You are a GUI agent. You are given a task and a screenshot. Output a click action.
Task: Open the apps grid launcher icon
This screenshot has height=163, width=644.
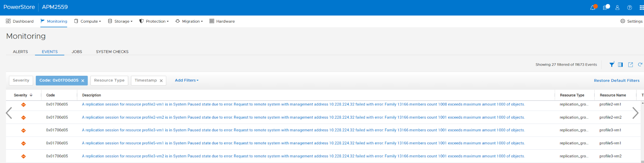click(641, 7)
